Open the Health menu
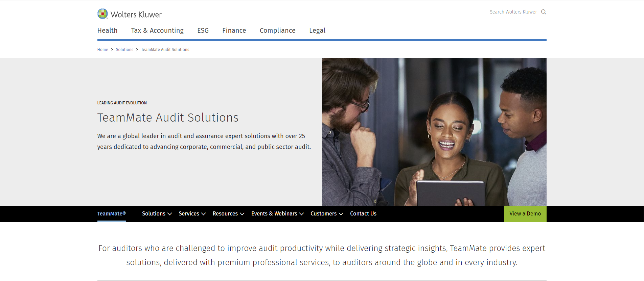The image size is (644, 281). [x=107, y=30]
